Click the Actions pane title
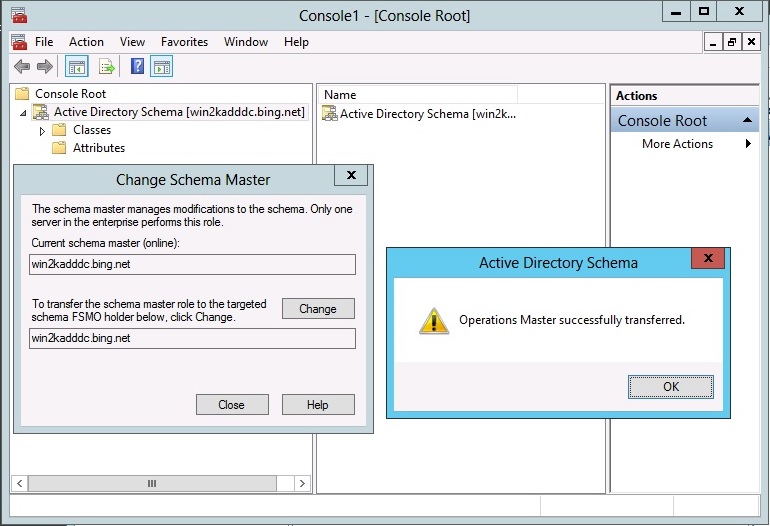This screenshot has height=526, width=770. (x=637, y=95)
